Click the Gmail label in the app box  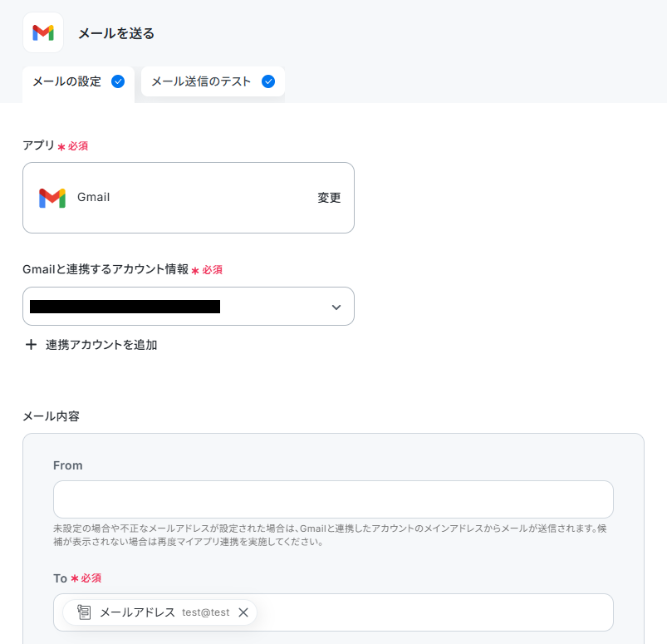[x=94, y=197]
